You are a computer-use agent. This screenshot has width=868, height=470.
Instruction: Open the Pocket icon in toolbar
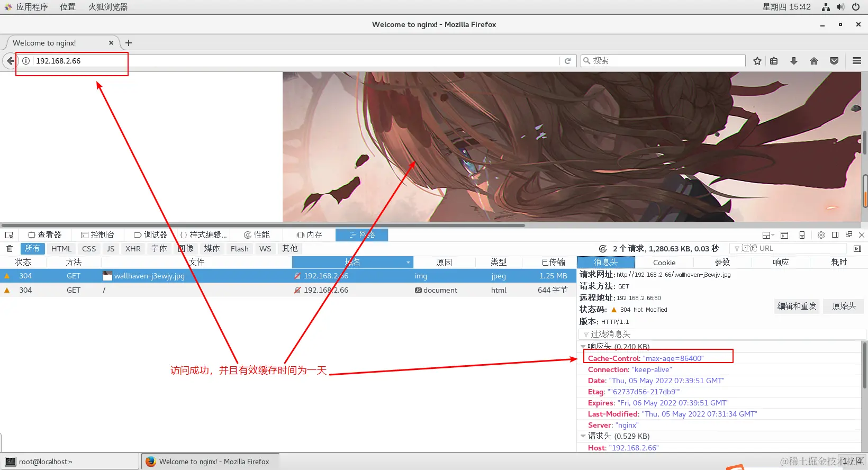[x=834, y=61]
